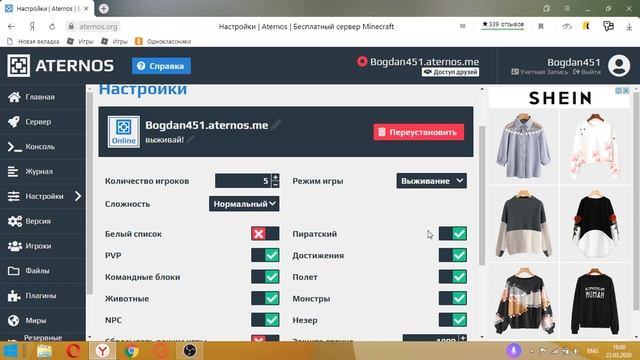640x360 pixels.
Task: Open the Консоль sidebar section
Action: 43,147
